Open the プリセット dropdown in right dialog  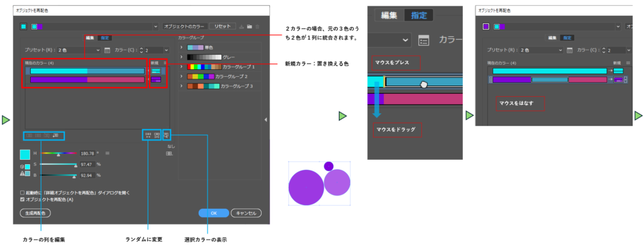pos(541,50)
